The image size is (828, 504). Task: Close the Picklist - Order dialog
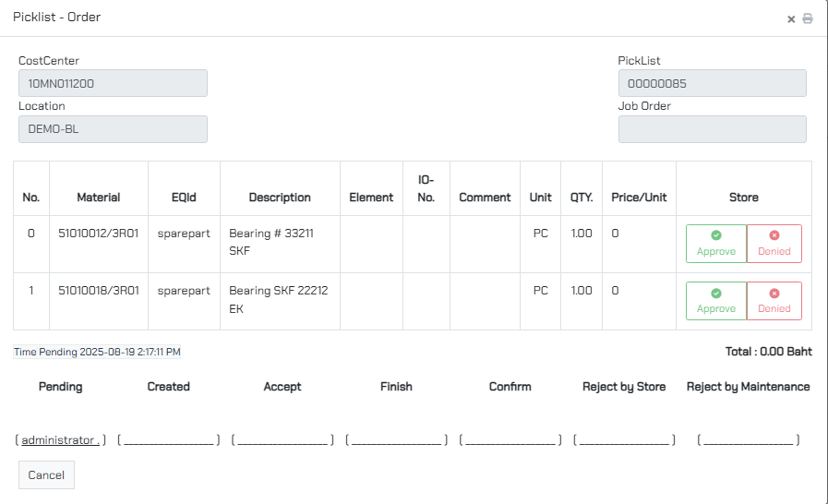(x=791, y=18)
